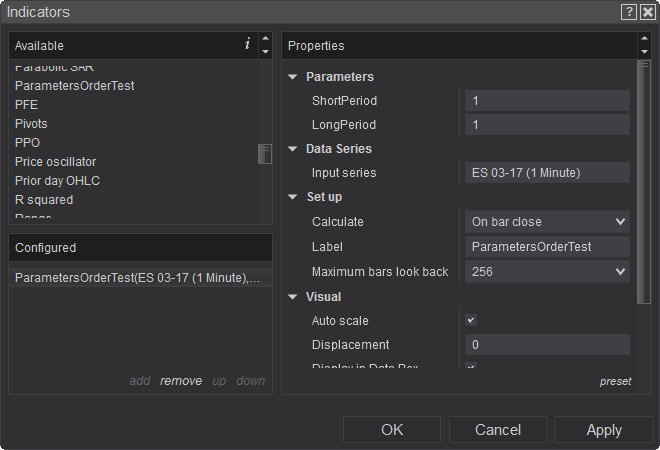The height and width of the screenshot is (450, 660).
Task: Click the Apply button
Action: [x=604, y=430]
